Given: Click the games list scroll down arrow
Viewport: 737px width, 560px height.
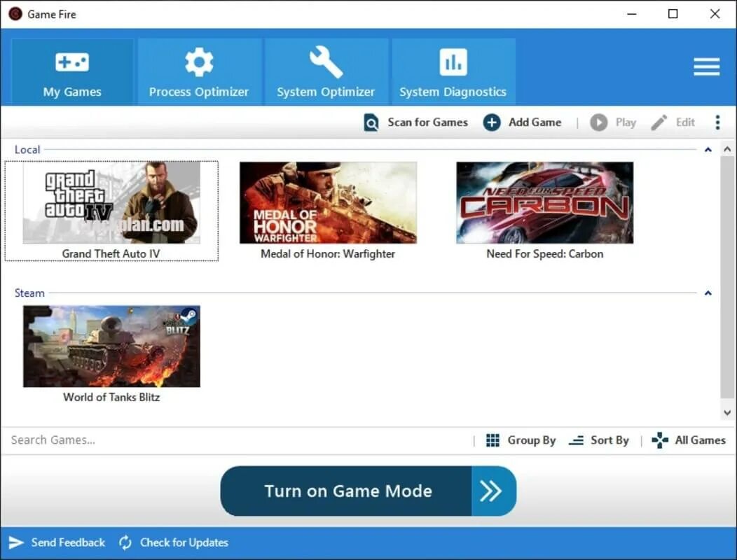Looking at the screenshot, I should coord(727,412).
